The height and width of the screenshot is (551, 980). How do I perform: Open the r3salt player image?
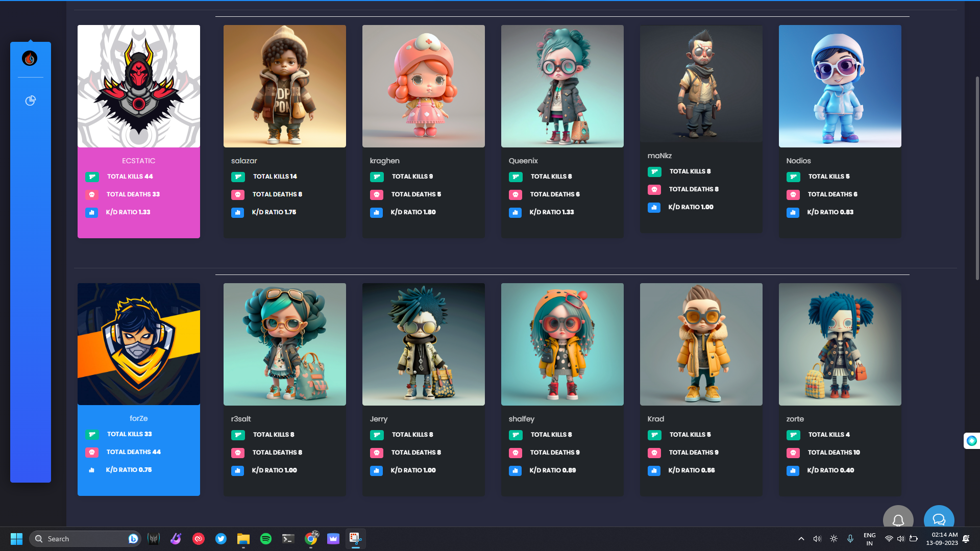coord(284,344)
